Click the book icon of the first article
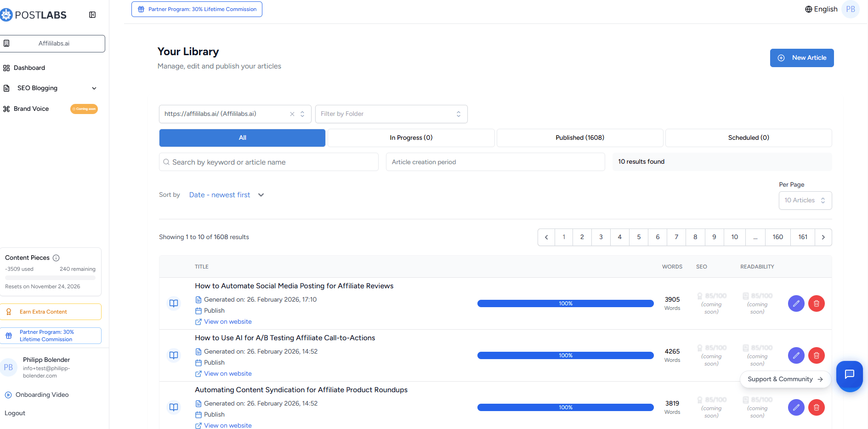868x429 pixels. [174, 303]
